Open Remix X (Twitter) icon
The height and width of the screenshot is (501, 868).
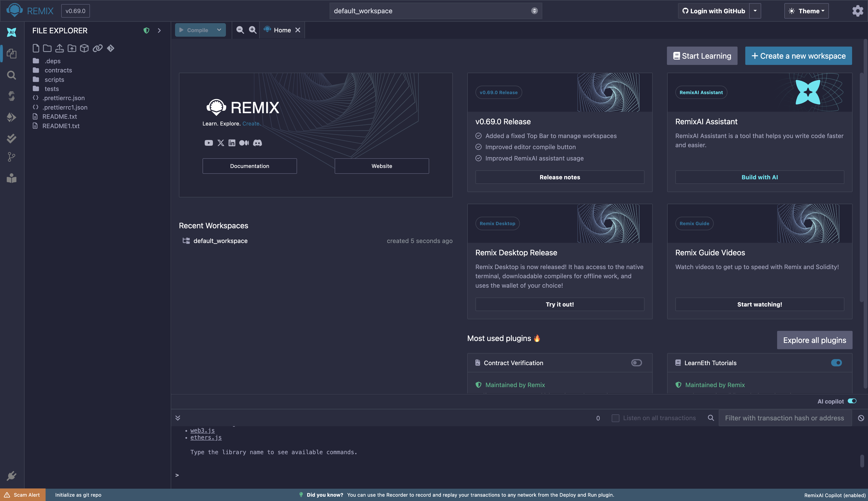(221, 143)
